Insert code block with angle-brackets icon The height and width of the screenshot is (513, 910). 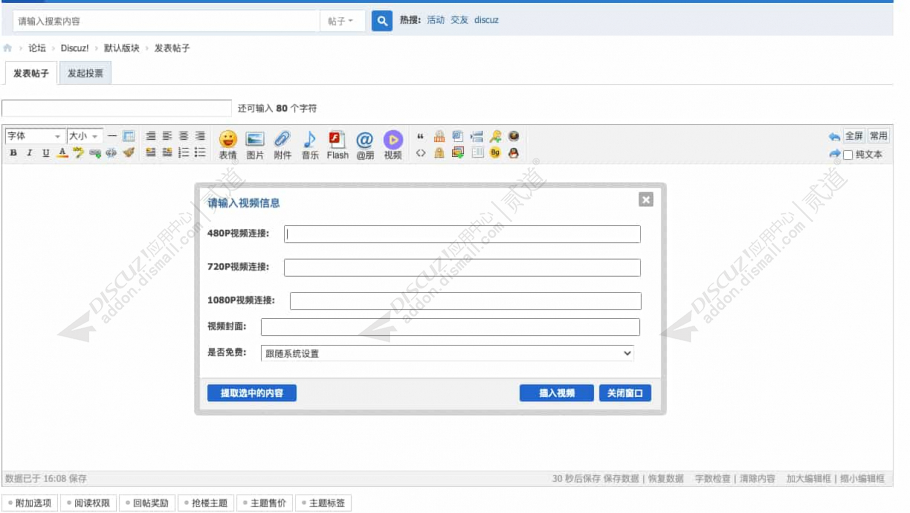420,153
